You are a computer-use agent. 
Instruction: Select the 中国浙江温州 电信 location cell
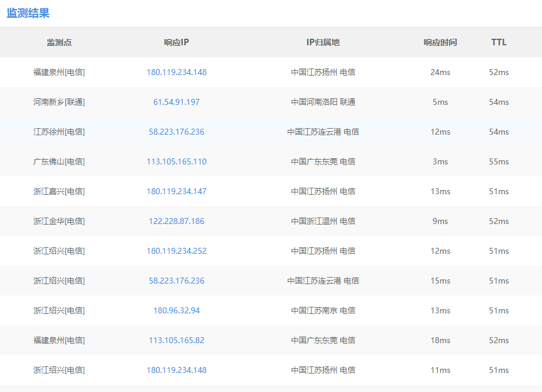coord(323,221)
